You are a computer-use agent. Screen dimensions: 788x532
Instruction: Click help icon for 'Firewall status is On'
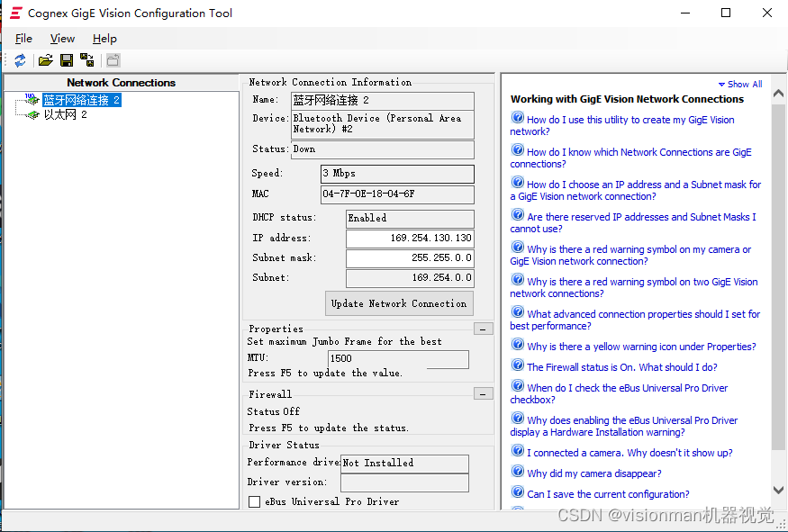(x=518, y=365)
